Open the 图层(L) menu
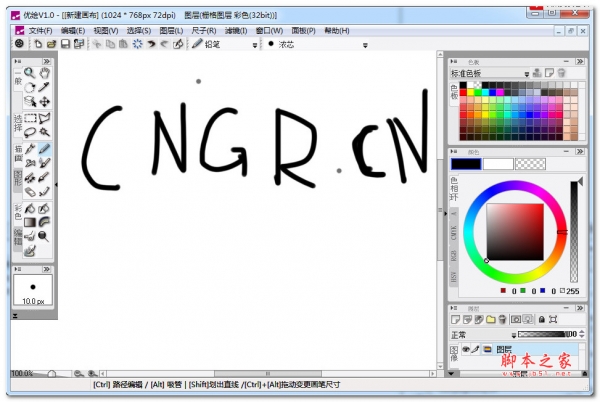 pos(171,31)
